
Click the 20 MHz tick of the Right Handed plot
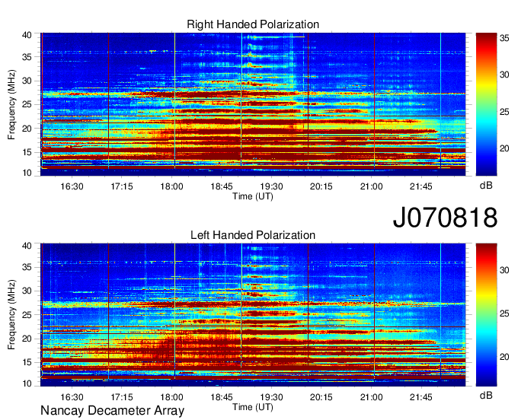27,129
